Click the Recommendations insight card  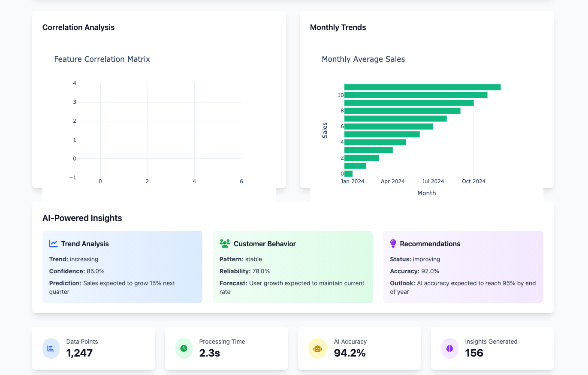[x=463, y=266]
